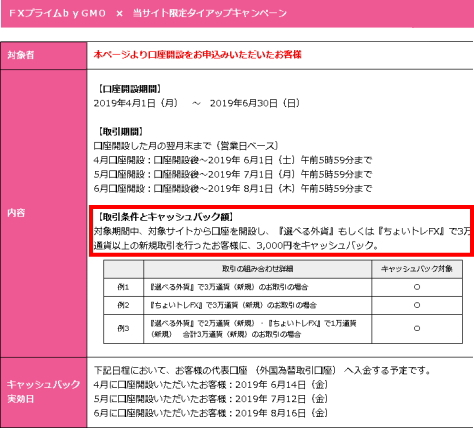Screen dimensions: 474x428
Task: Click the line mentioning '3,000円をキャッシュバック'
Action: (x=236, y=246)
